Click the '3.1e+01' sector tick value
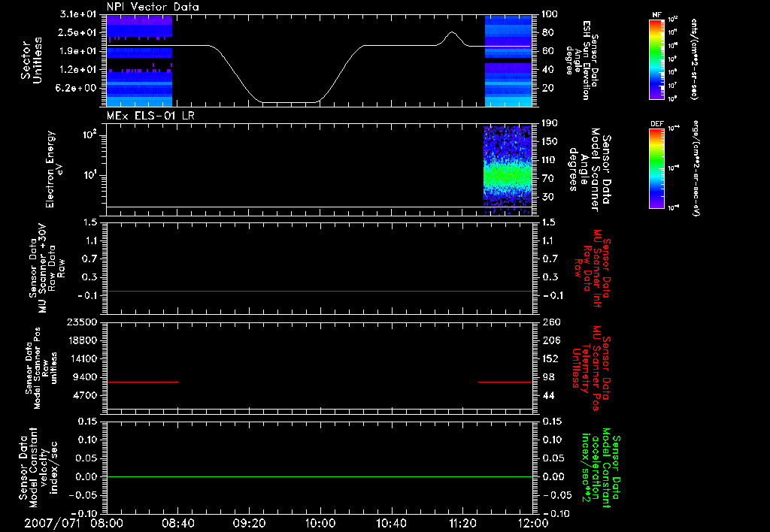The width and height of the screenshot is (770, 532). pos(77,14)
